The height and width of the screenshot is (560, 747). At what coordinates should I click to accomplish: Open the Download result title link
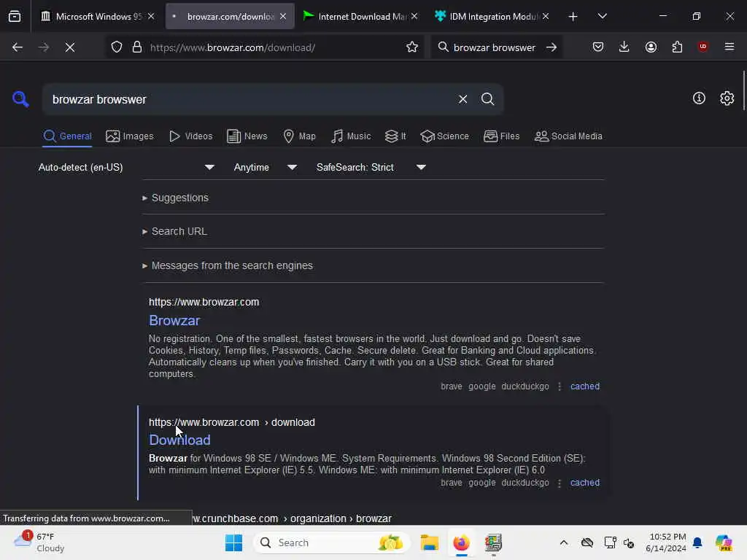[179, 440]
